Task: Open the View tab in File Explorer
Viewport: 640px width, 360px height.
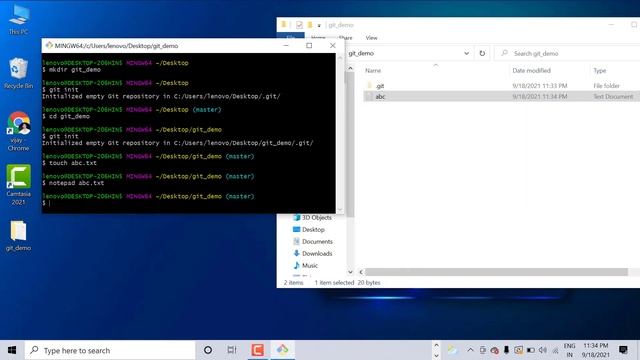Action: [371, 38]
